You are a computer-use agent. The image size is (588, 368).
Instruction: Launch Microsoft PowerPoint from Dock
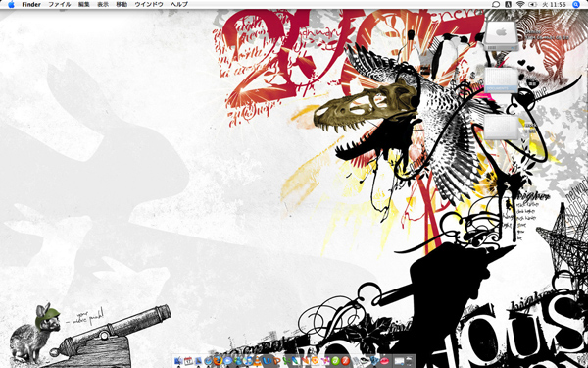pos(276,361)
